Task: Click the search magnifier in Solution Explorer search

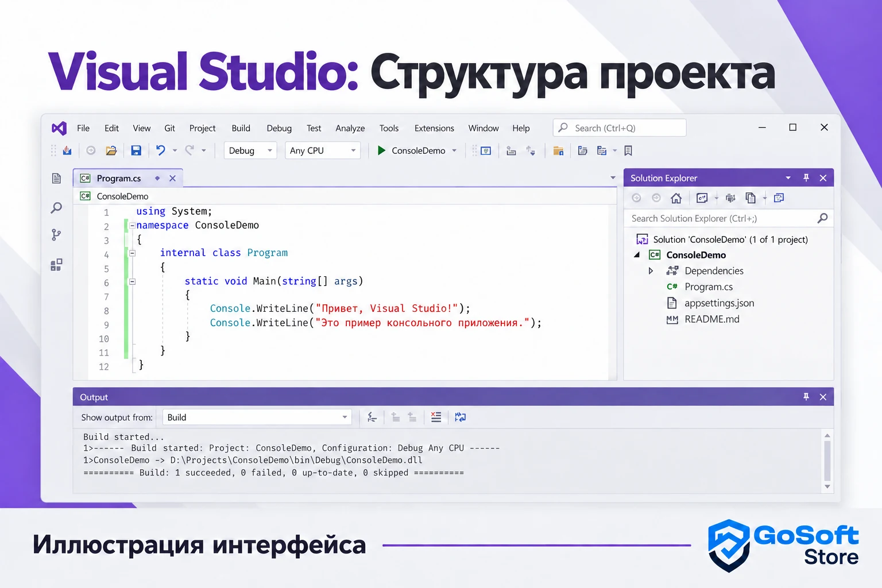Action: tap(822, 218)
